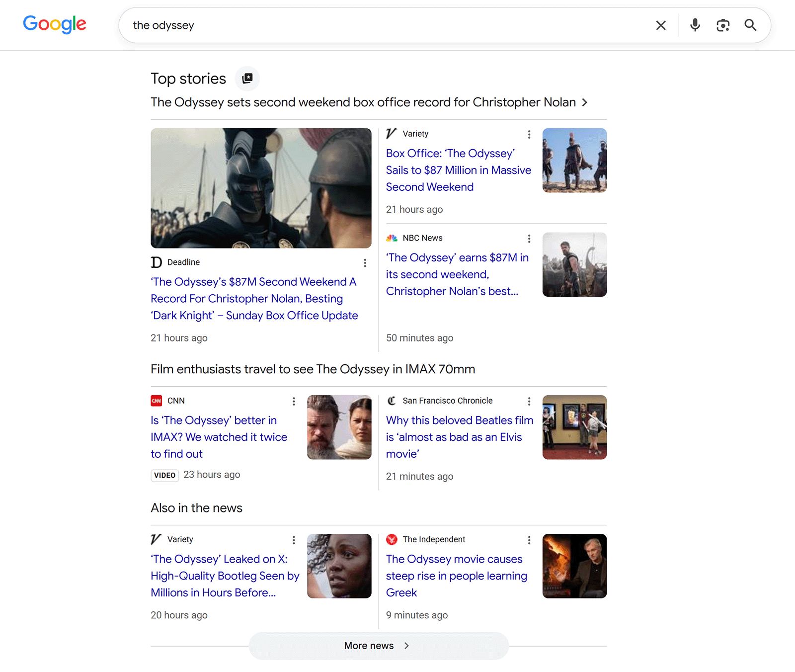Start voice search with the microphone icon
Image resolution: width=795 pixels, height=672 pixels.
(695, 25)
